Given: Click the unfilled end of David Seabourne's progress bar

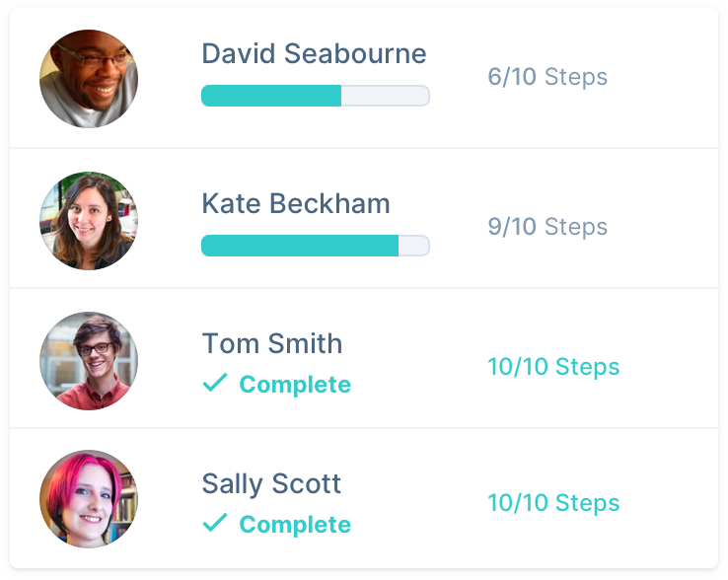Looking at the screenshot, I should click(x=385, y=96).
